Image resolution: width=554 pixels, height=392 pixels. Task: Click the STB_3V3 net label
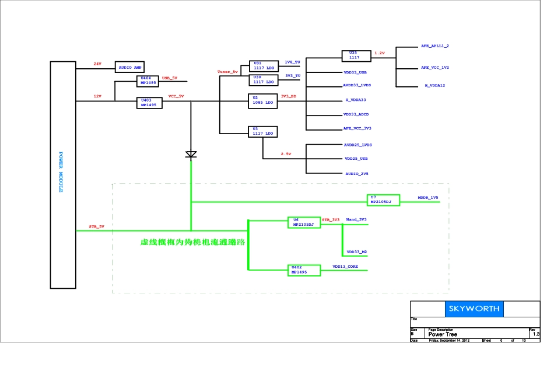coord(331,220)
